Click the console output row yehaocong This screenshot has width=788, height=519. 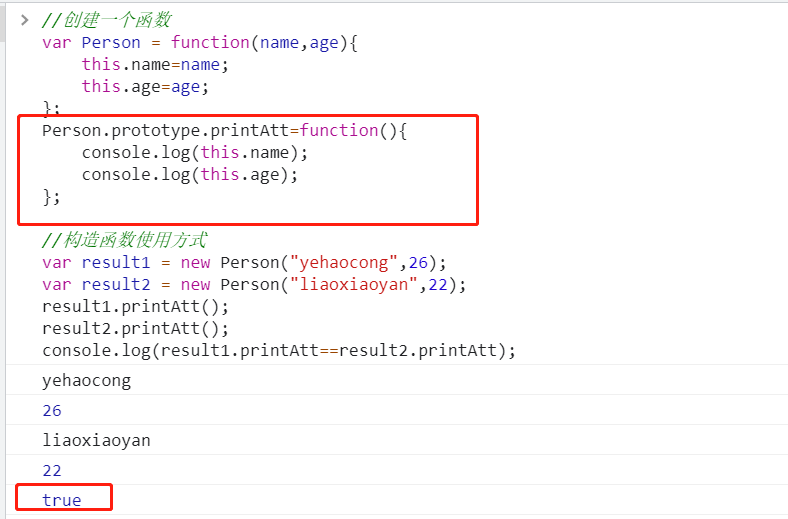pyautogui.click(x=397, y=380)
